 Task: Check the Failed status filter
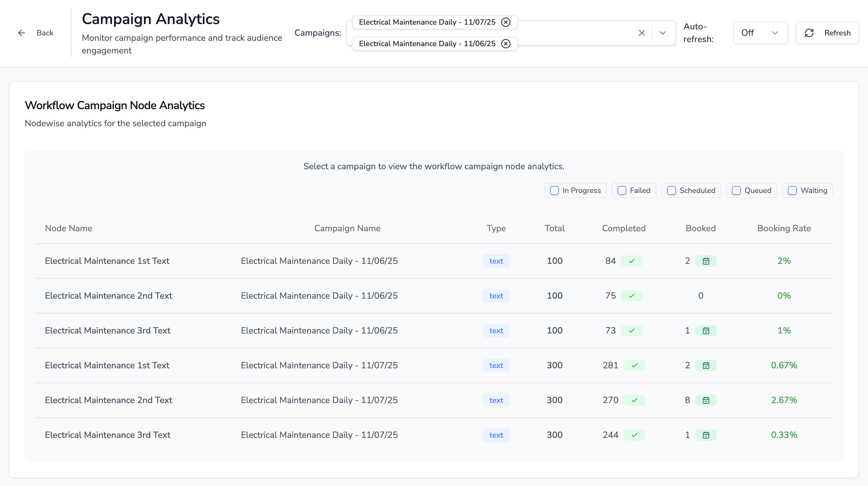coord(621,190)
